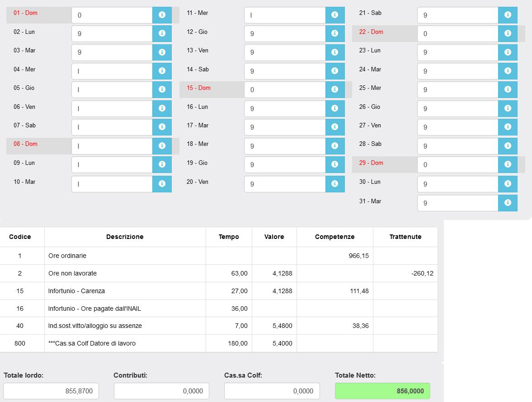Image resolution: width=532 pixels, height=402 pixels.
Task: Click the hours field for 14 - Sab
Action: 284,71
